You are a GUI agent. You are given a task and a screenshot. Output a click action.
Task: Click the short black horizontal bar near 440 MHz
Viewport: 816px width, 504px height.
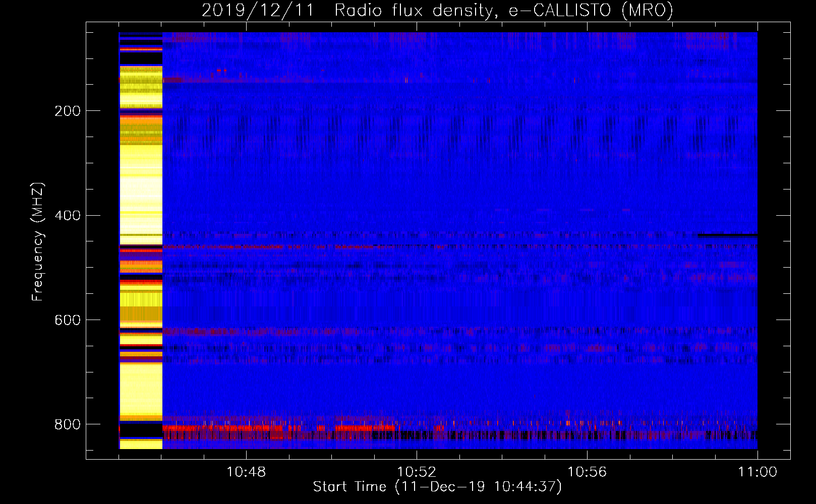coord(728,235)
